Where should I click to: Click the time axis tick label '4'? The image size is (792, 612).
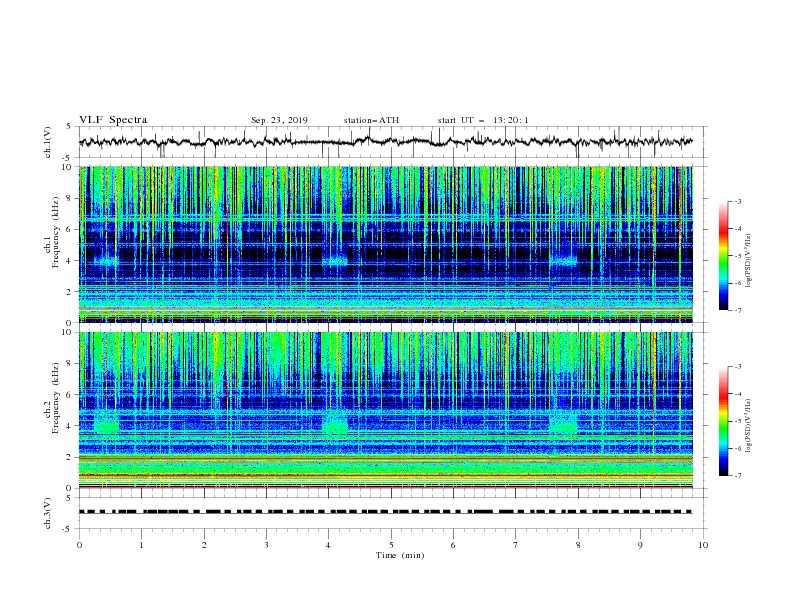pos(328,545)
